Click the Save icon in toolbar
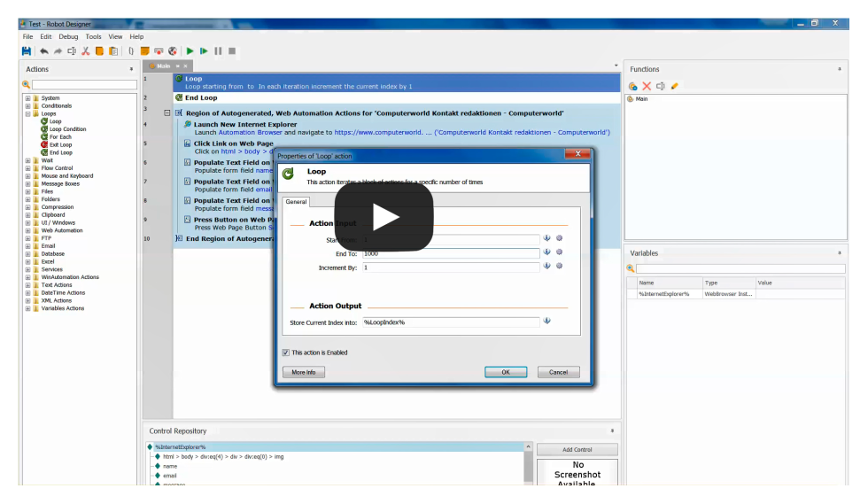 pos(26,51)
